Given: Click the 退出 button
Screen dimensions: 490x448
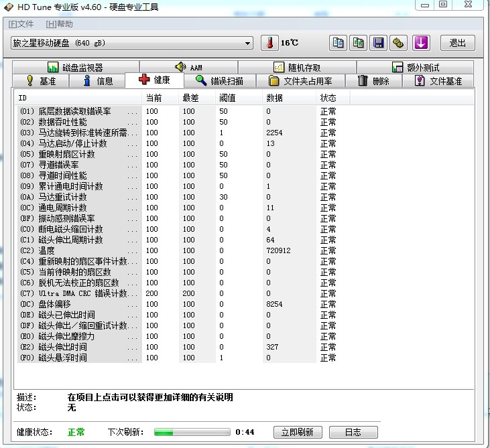Looking at the screenshot, I should pyautogui.click(x=458, y=43).
